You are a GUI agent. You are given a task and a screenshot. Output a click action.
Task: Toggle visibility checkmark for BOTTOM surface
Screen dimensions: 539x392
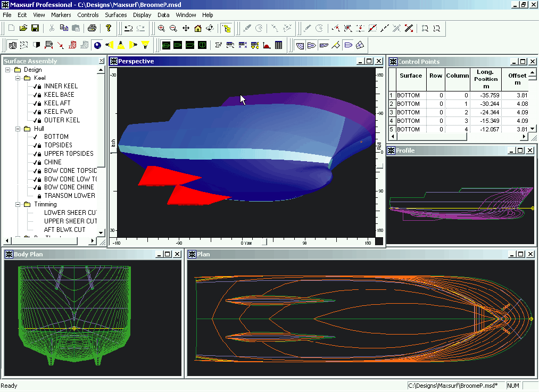(35, 137)
